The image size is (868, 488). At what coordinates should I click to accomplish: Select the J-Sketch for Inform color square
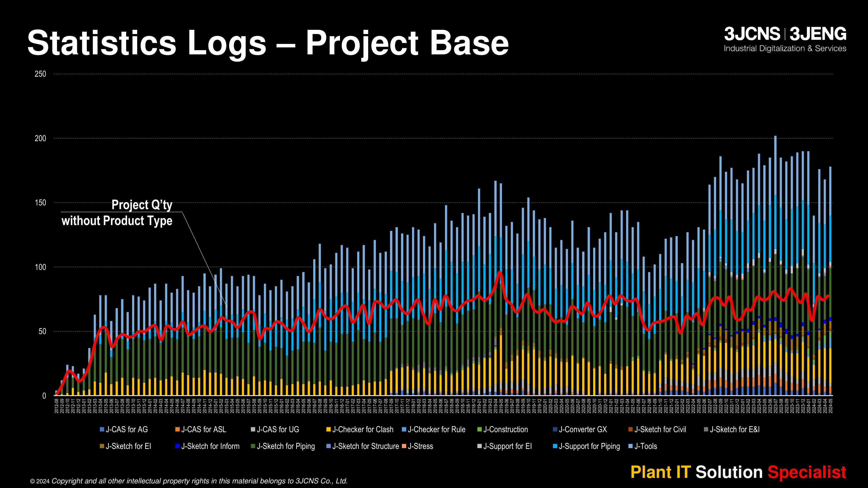177,446
